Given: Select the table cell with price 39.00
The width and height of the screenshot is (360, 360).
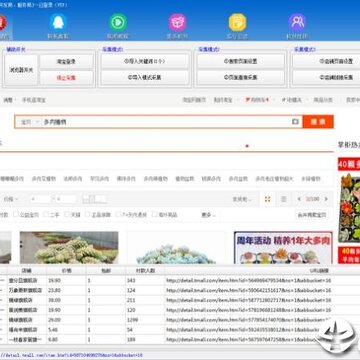Looking at the screenshot, I should coord(66,300).
